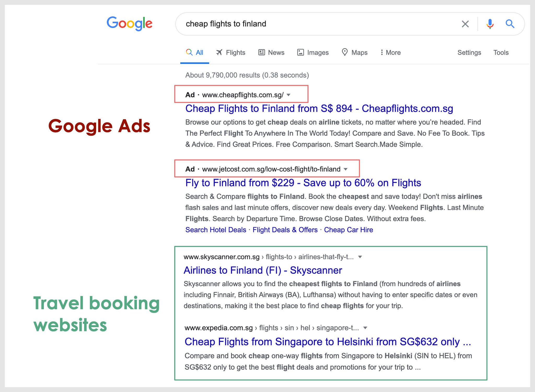Screen dimensions: 535x392
Task: Expand the More search categories menu
Action: (391, 53)
